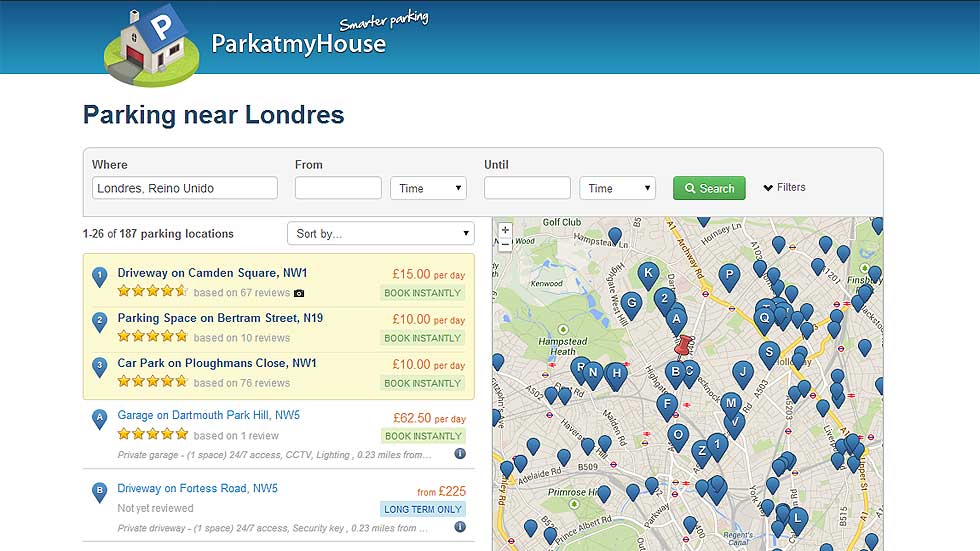Click marker B icon beside Fortess Road listing
Screen dimensions: 980x551
[99, 492]
